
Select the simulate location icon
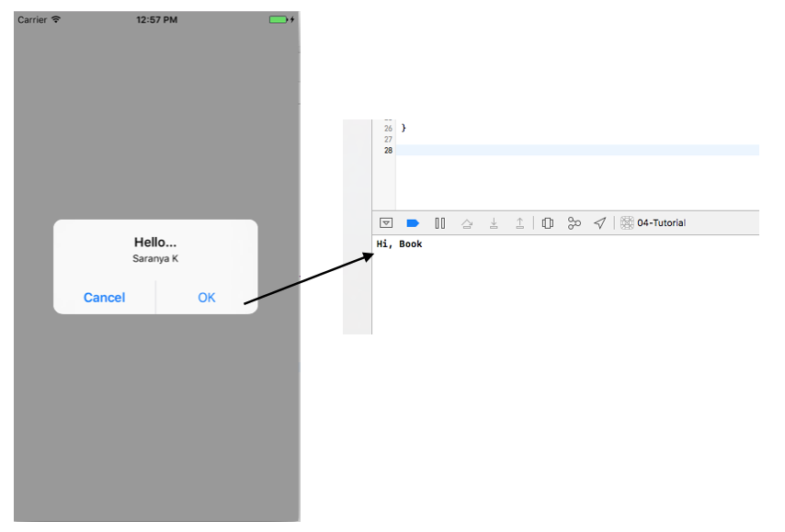(599, 222)
